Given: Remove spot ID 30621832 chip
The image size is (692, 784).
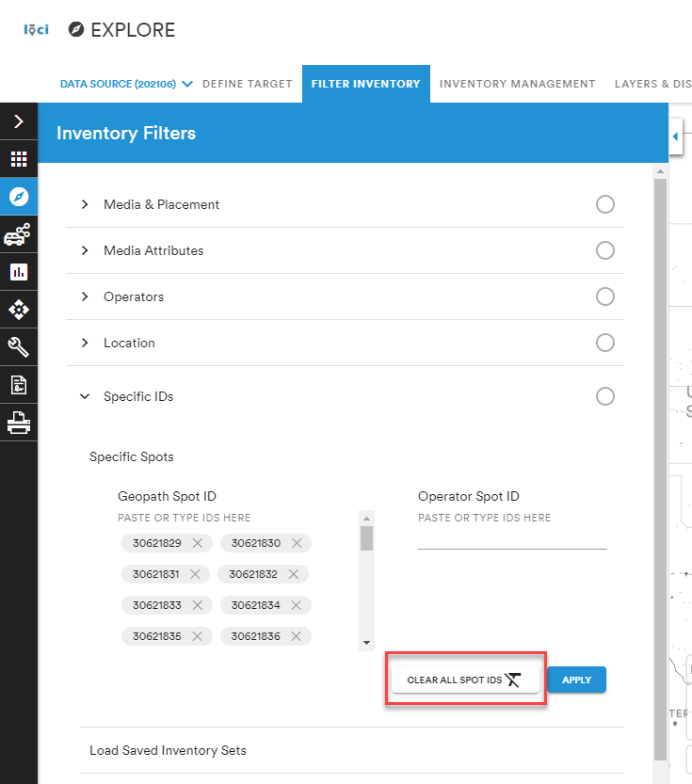Looking at the screenshot, I should point(294,574).
